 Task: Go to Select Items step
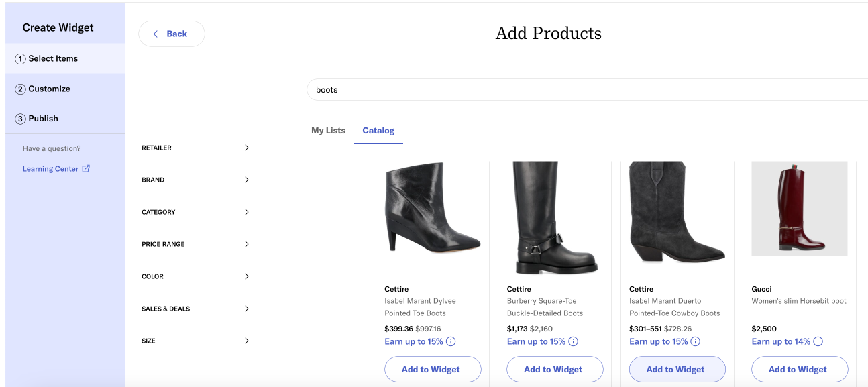pos(65,59)
